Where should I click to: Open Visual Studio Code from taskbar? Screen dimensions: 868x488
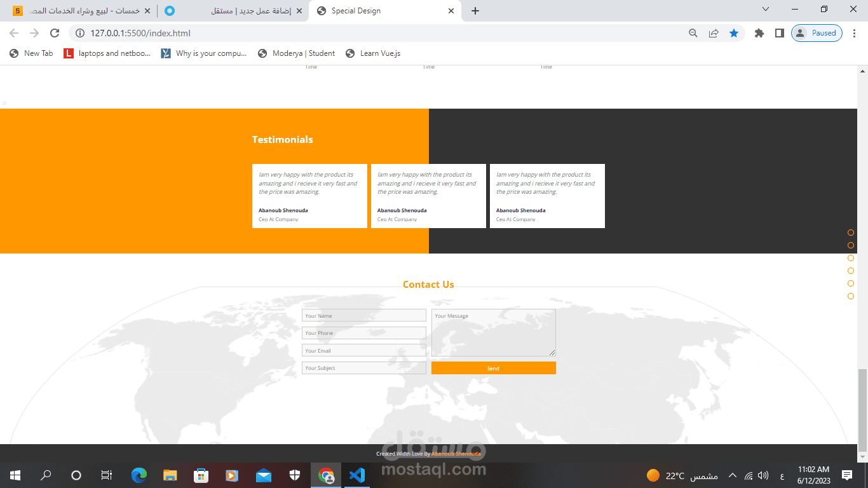(x=357, y=475)
